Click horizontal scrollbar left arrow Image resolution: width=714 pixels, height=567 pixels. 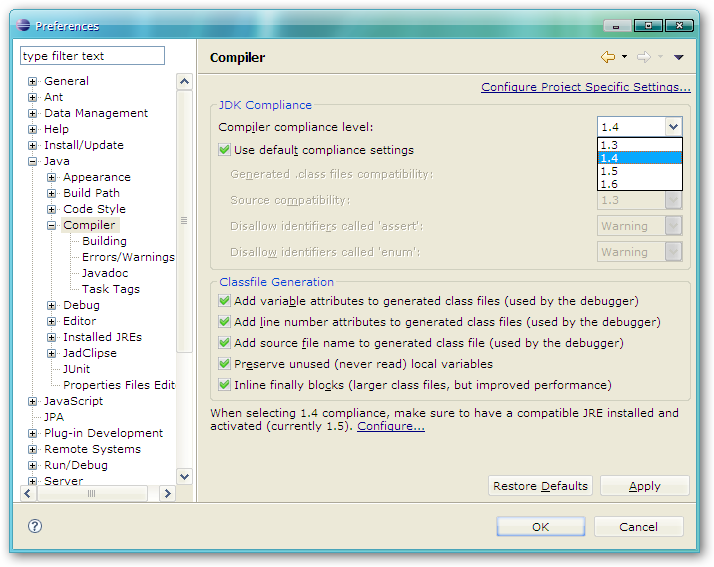pos(28,493)
